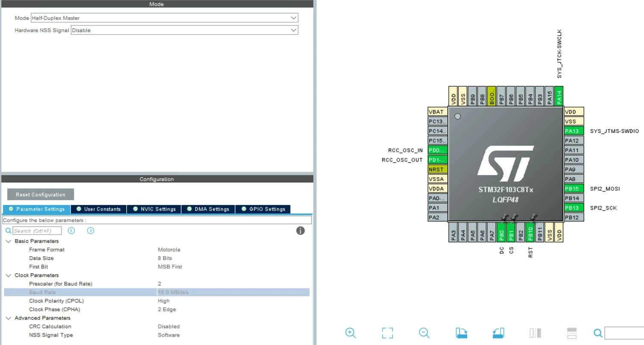
Task: Open the Parameter Settings tab
Action: [x=37, y=209]
